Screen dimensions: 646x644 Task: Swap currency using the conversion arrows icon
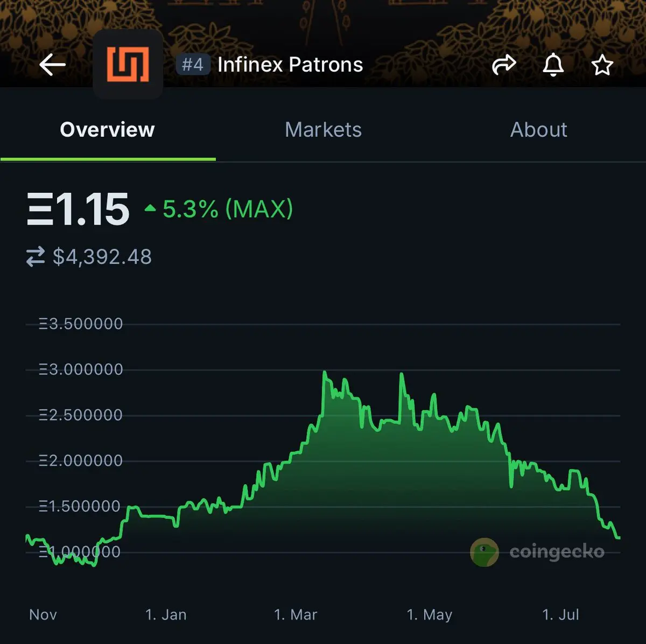pos(36,257)
